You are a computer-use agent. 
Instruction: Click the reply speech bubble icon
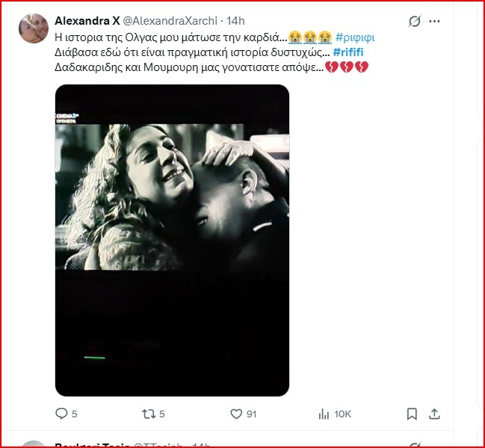(61, 414)
